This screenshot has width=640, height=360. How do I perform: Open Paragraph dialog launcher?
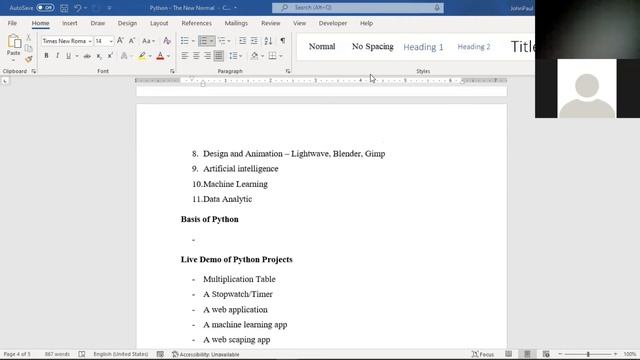coord(288,71)
